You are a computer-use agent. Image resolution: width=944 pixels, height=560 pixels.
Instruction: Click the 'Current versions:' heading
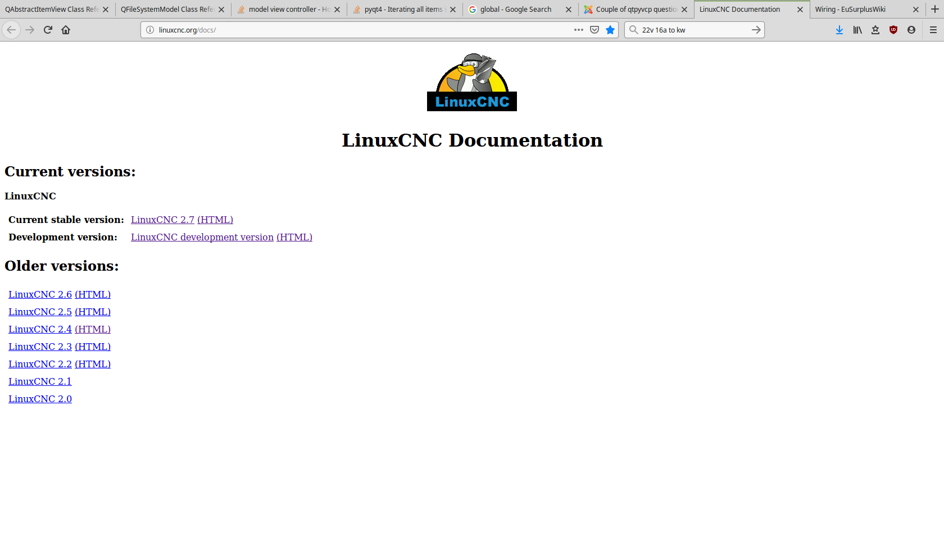click(70, 171)
